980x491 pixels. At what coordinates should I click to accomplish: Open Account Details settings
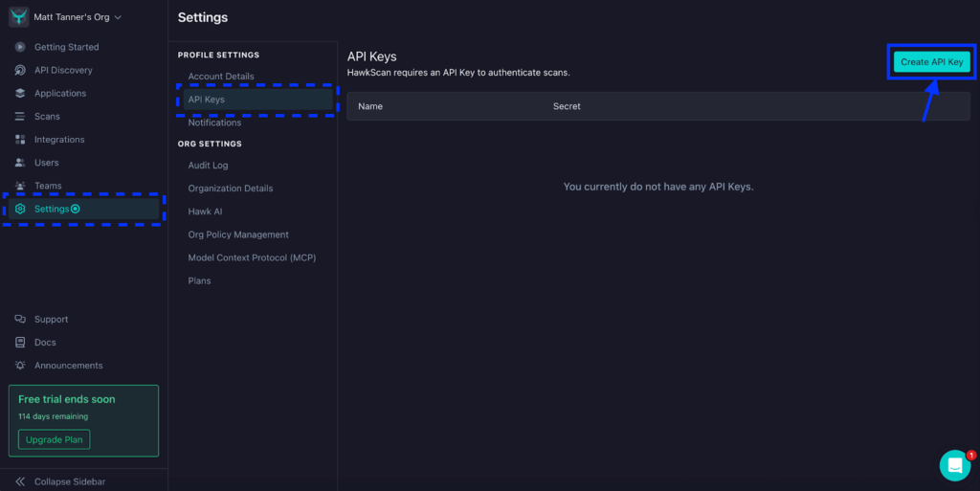click(x=221, y=77)
